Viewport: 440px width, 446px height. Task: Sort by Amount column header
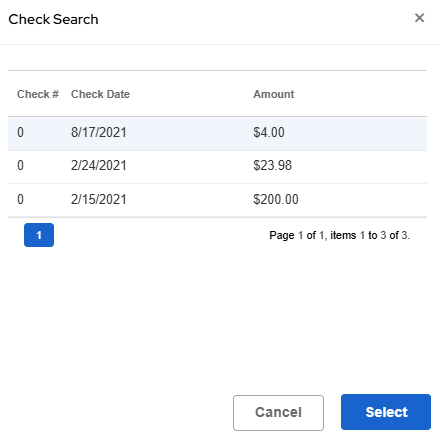tap(274, 94)
